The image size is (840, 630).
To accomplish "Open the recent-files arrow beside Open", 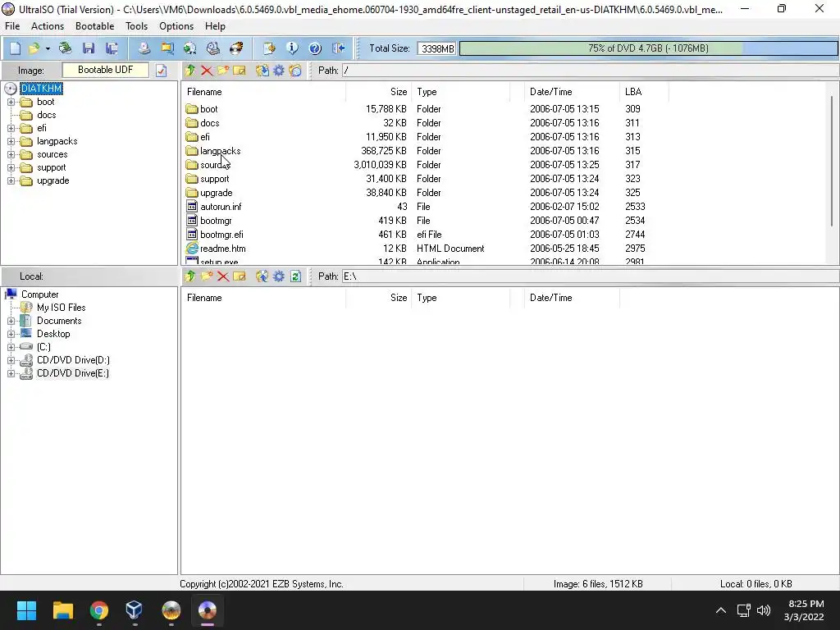I will (48, 48).
